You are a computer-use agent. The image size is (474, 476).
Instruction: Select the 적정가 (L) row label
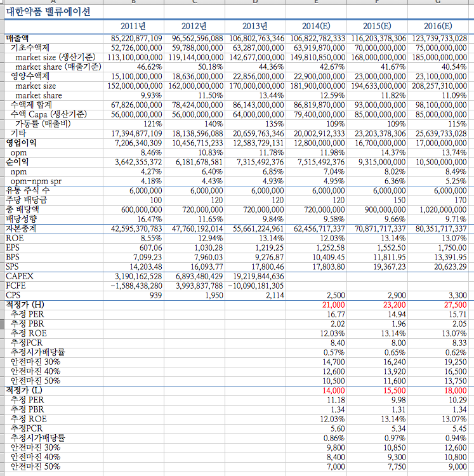[x=24, y=390]
